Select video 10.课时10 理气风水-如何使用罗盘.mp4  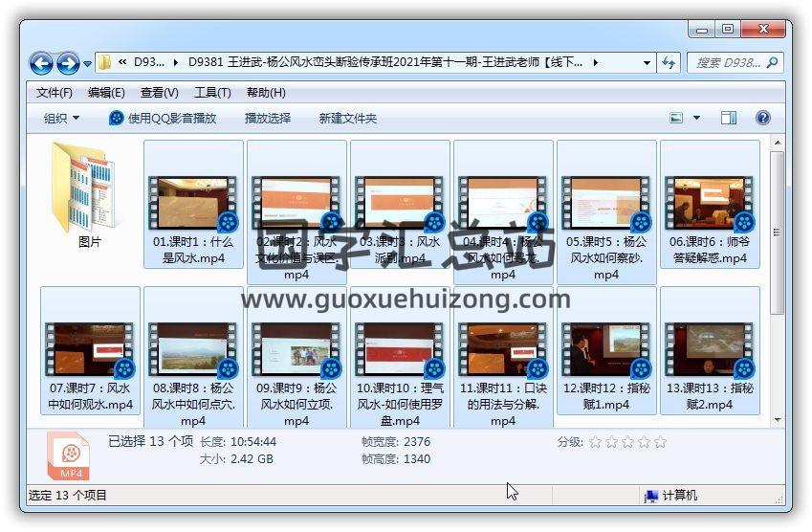[400, 358]
